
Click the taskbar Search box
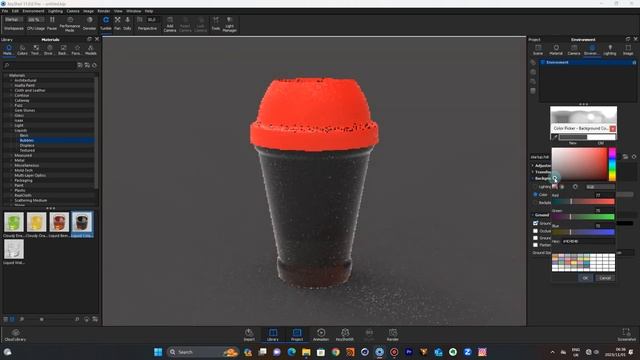pos(202,352)
